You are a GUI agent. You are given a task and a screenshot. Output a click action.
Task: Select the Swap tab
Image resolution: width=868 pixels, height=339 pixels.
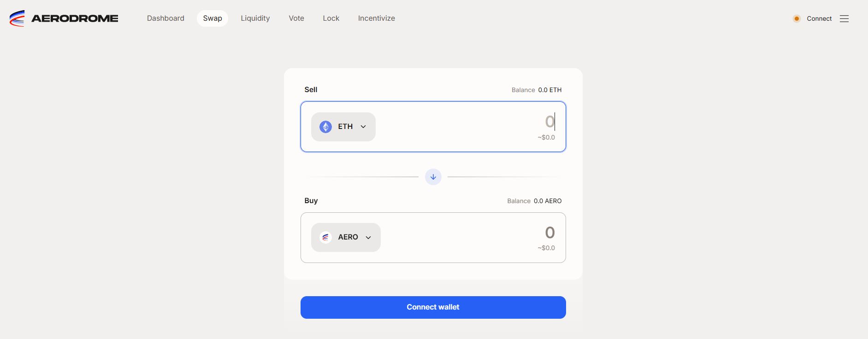(x=213, y=18)
